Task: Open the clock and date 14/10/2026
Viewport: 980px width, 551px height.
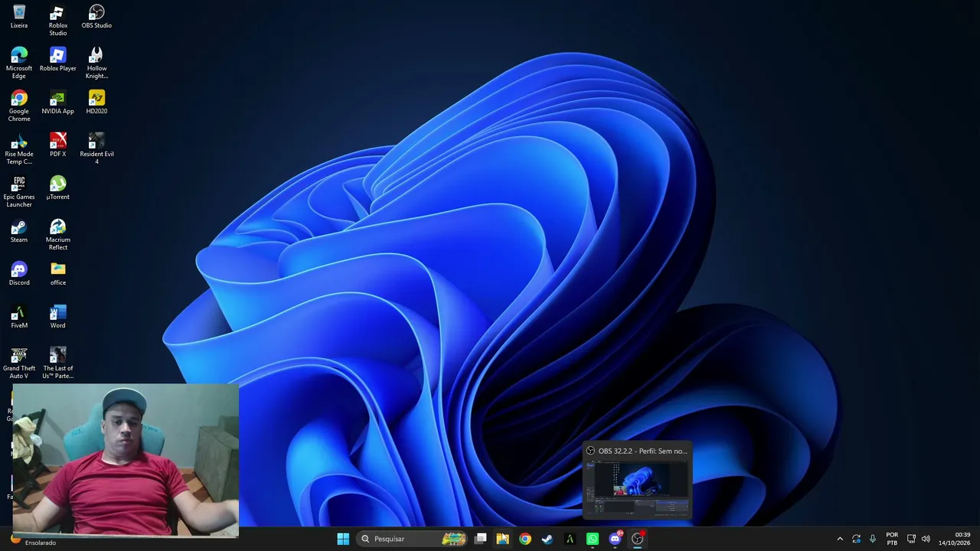Action: coord(955,539)
